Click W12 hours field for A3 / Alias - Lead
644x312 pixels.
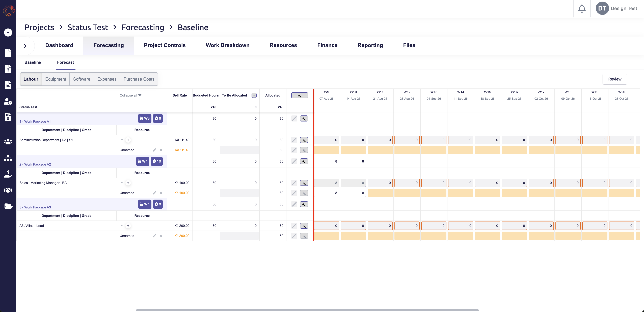click(x=407, y=226)
